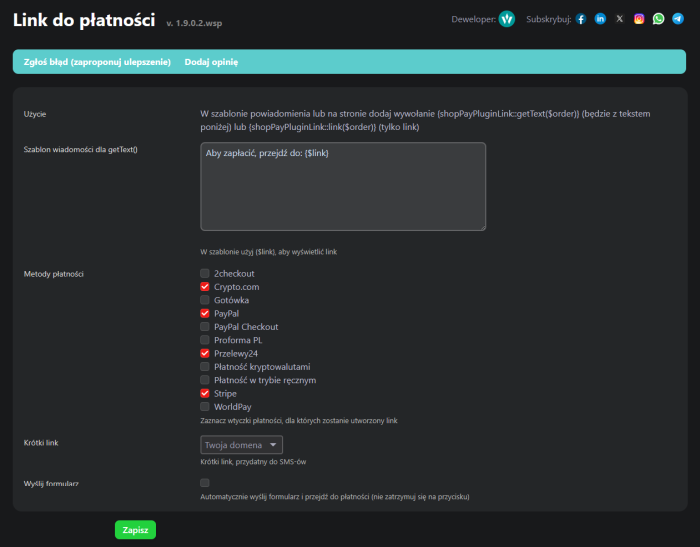The width and height of the screenshot is (700, 547).
Task: Uncheck the Crypto.com payment method
Action: tap(205, 287)
